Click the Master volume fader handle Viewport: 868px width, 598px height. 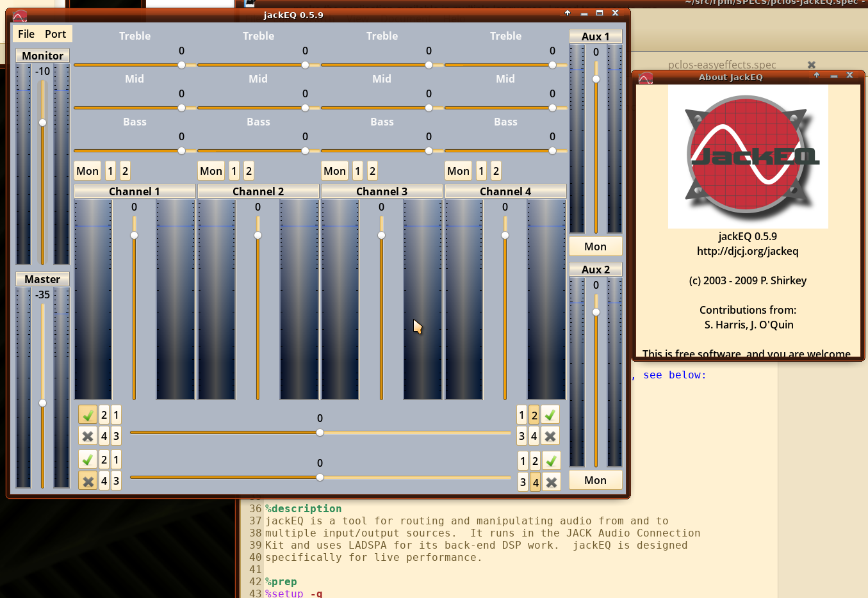click(42, 403)
